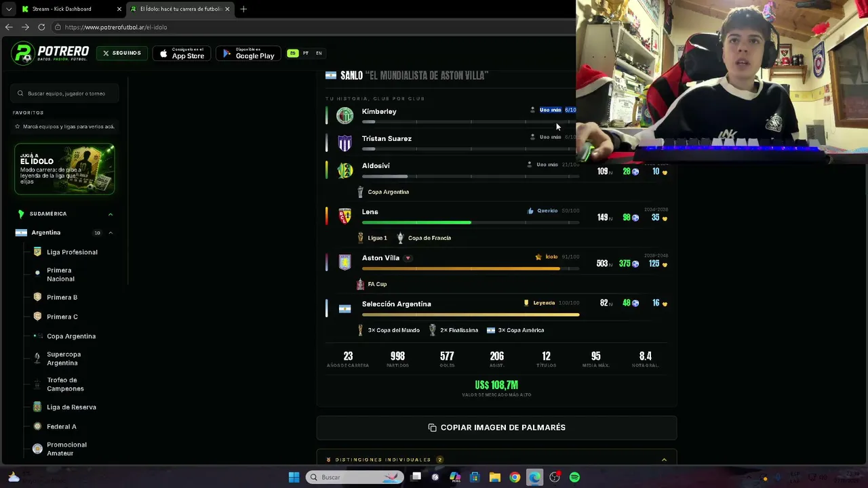Switch site language to EN

[319, 53]
